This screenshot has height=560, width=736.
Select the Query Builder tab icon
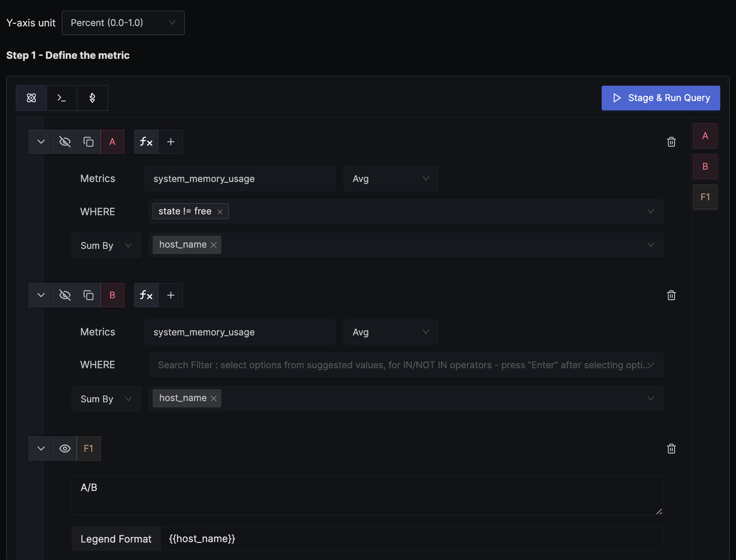pos(31,98)
